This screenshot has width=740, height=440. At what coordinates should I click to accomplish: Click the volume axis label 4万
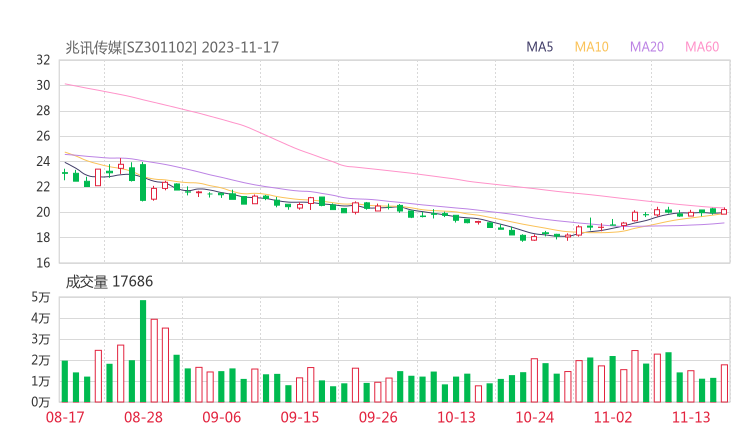click(41, 319)
